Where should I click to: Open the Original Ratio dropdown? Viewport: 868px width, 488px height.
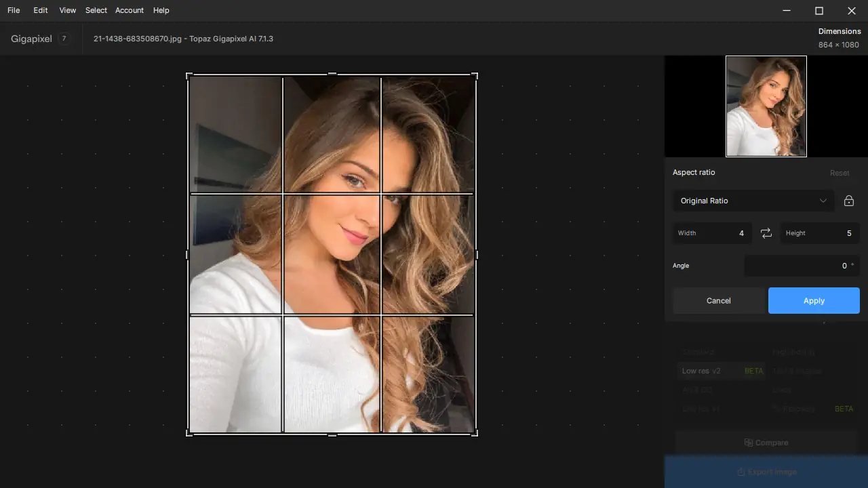pos(753,201)
